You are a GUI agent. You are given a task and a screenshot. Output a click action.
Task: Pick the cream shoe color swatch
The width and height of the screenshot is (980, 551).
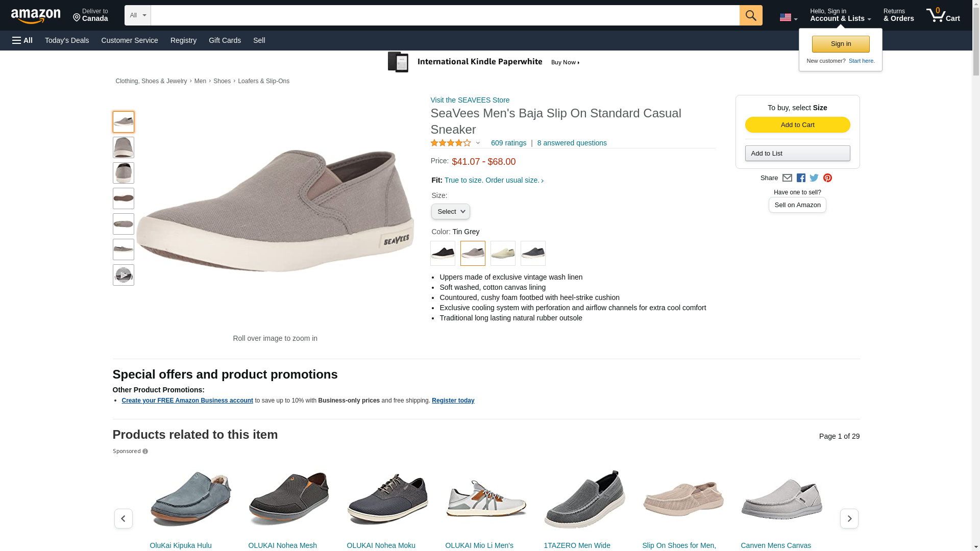pyautogui.click(x=503, y=253)
